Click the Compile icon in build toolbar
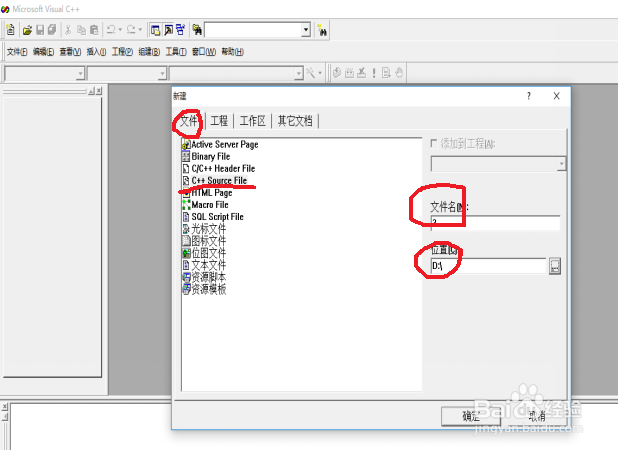Screen dimensions: 618x450 pos(337,73)
